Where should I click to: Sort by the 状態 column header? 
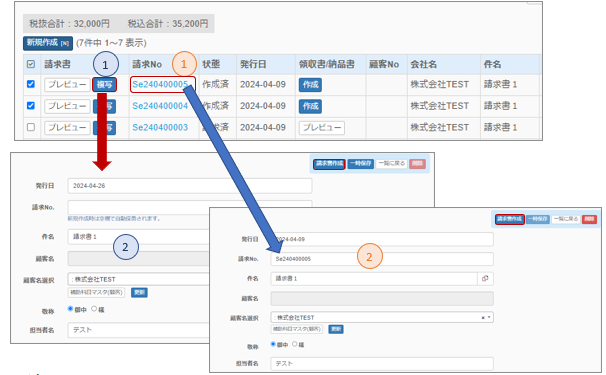click(x=211, y=64)
